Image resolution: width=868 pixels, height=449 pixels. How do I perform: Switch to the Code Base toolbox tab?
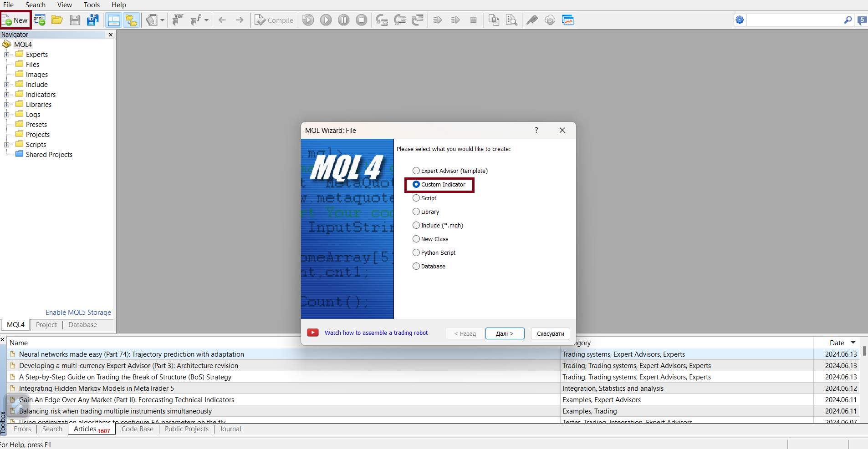coord(138,429)
